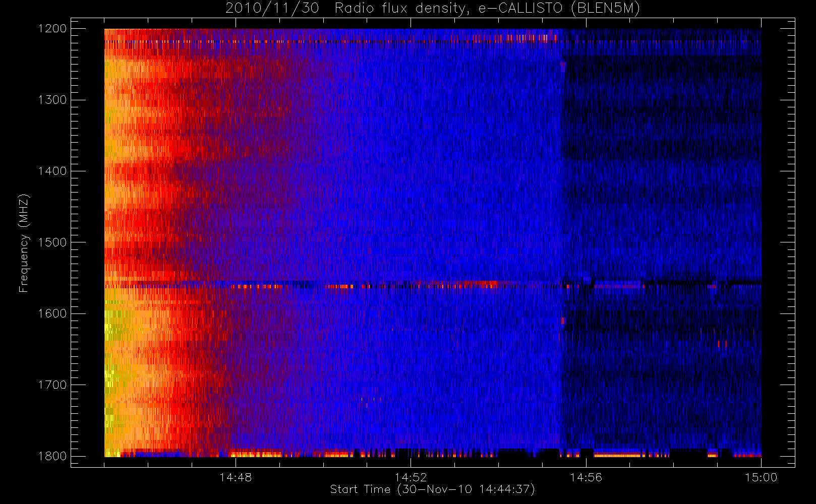Click the 'Start Time (30-Nov-10 14:44:37)' label
This screenshot has width=816, height=504.
[x=432, y=489]
